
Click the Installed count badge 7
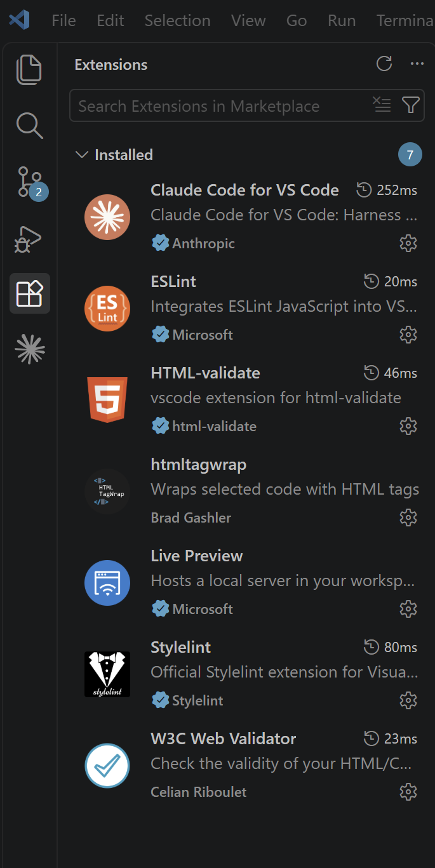[x=410, y=154]
